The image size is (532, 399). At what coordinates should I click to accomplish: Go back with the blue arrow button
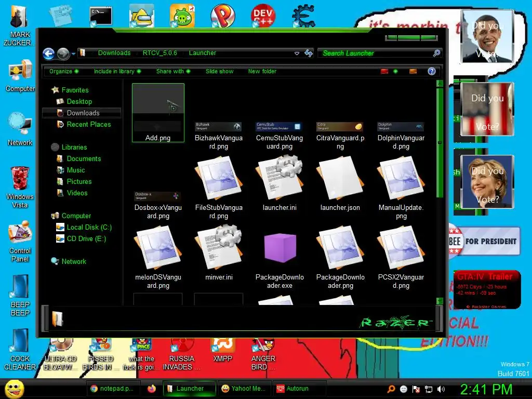tap(48, 54)
